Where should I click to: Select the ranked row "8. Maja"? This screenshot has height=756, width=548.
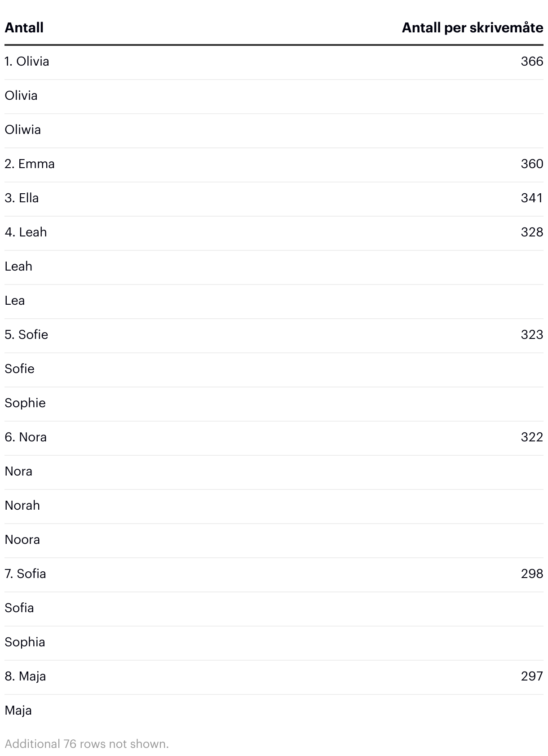[x=26, y=676]
